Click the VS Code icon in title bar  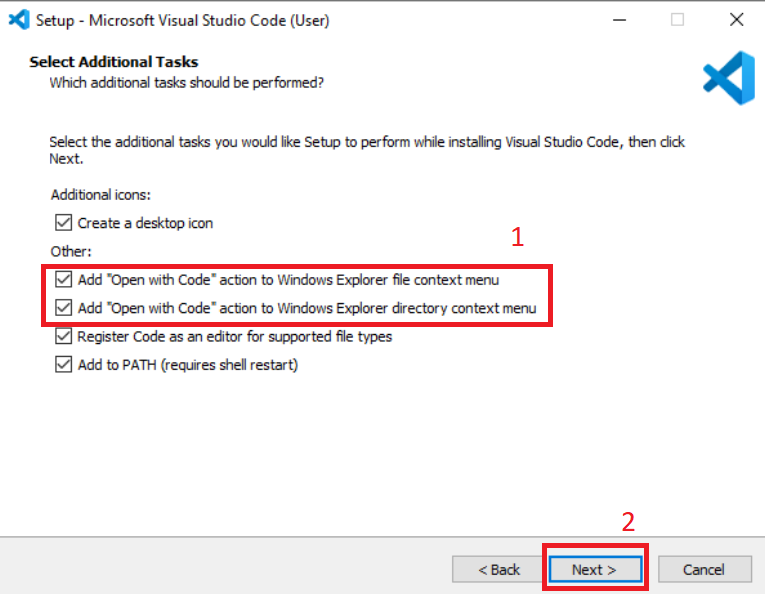tap(18, 20)
